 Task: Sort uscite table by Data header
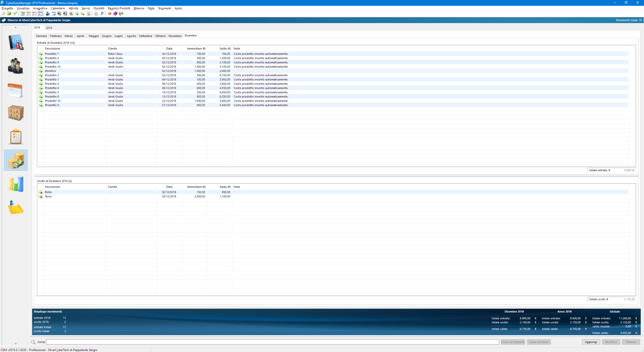(x=169, y=187)
